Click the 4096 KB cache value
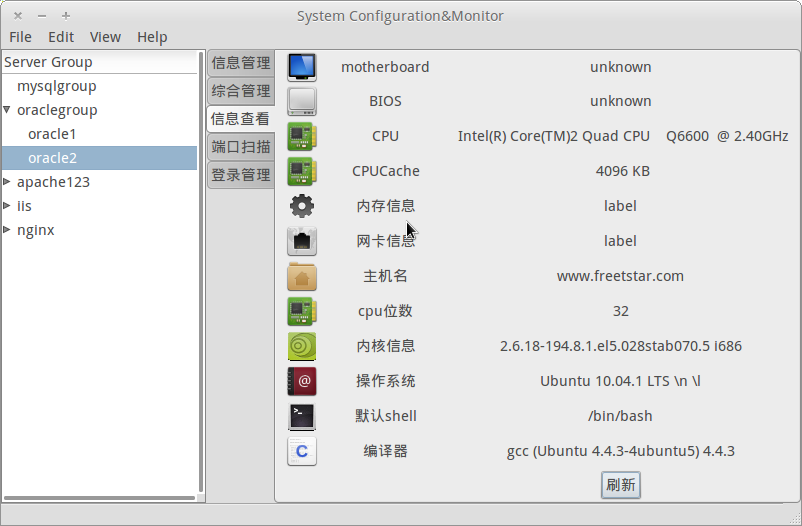The image size is (802, 526). (622, 171)
